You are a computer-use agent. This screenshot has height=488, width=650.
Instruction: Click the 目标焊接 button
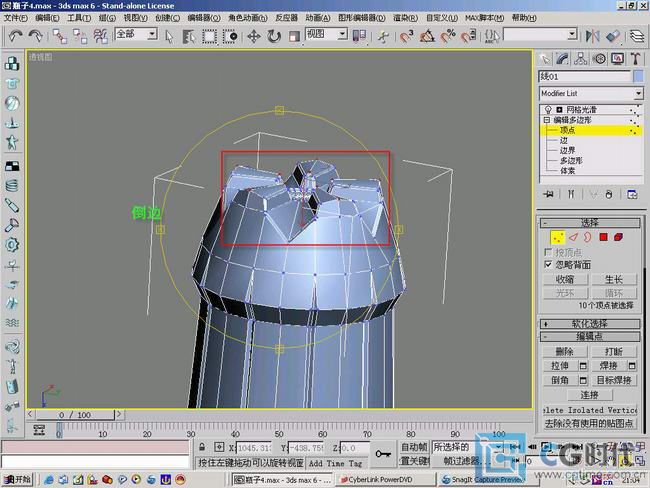click(x=614, y=380)
